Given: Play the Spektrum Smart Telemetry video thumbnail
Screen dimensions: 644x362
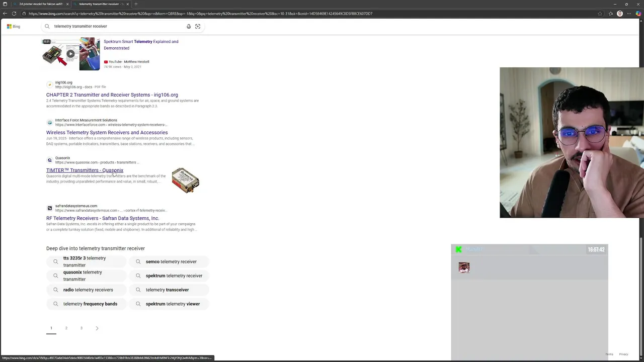Looking at the screenshot, I should (x=71, y=54).
